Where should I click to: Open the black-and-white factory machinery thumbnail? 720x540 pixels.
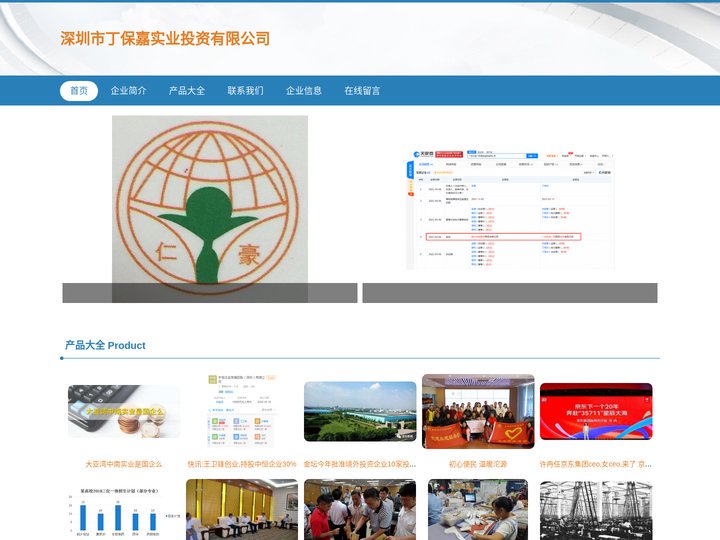tap(596, 511)
